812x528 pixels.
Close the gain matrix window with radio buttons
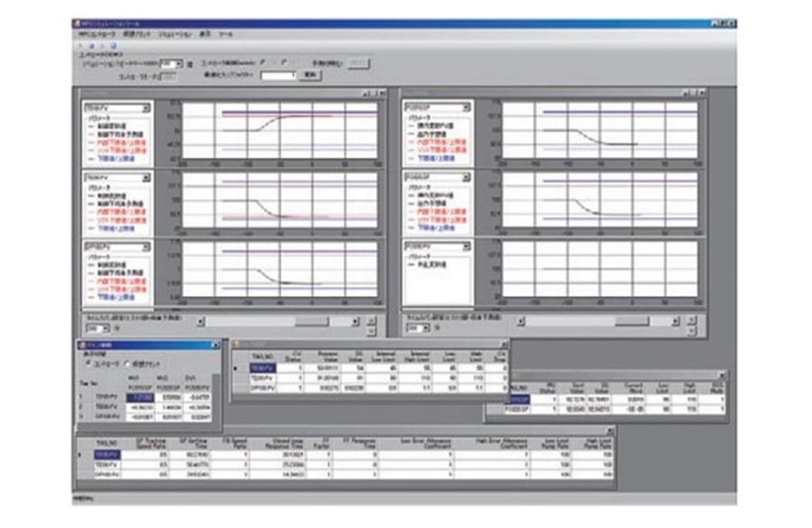click(215, 345)
